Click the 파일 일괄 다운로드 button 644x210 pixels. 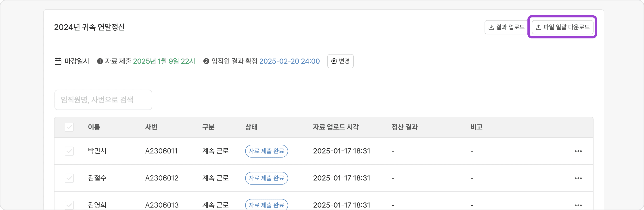(x=562, y=27)
